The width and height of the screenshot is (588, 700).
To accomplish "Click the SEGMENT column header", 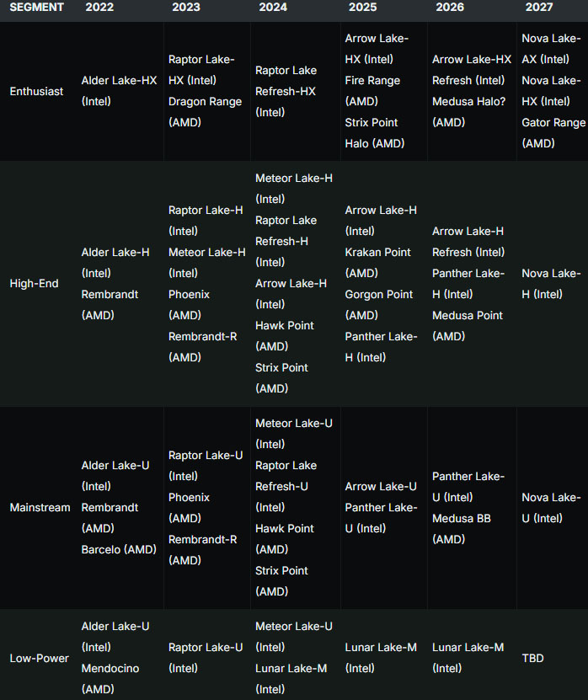I will [x=36, y=7].
